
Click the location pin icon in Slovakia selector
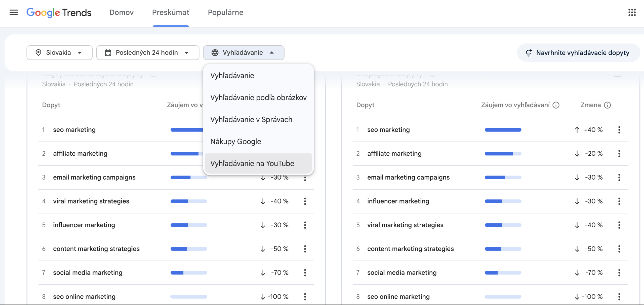point(38,53)
